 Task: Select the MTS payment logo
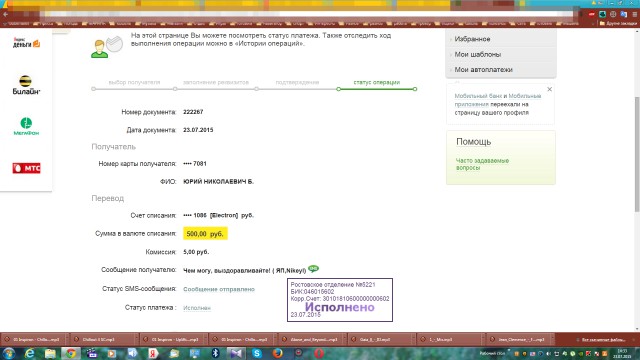coord(26,168)
